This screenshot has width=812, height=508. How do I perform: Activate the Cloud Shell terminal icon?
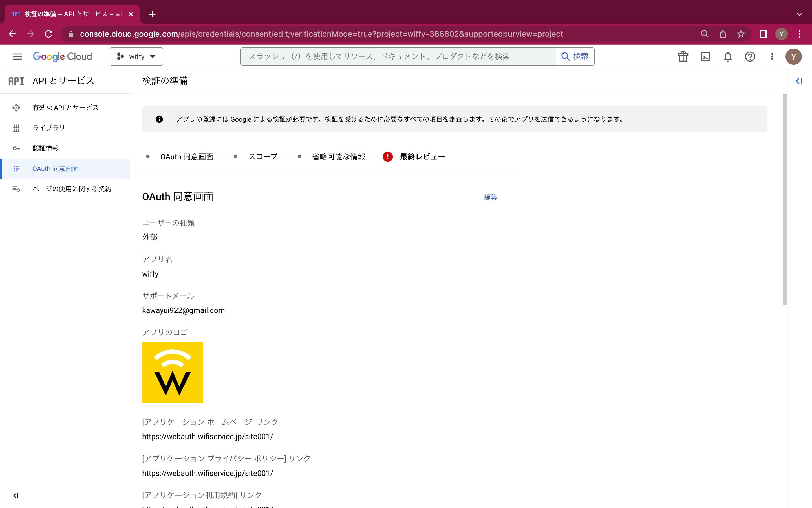point(705,56)
